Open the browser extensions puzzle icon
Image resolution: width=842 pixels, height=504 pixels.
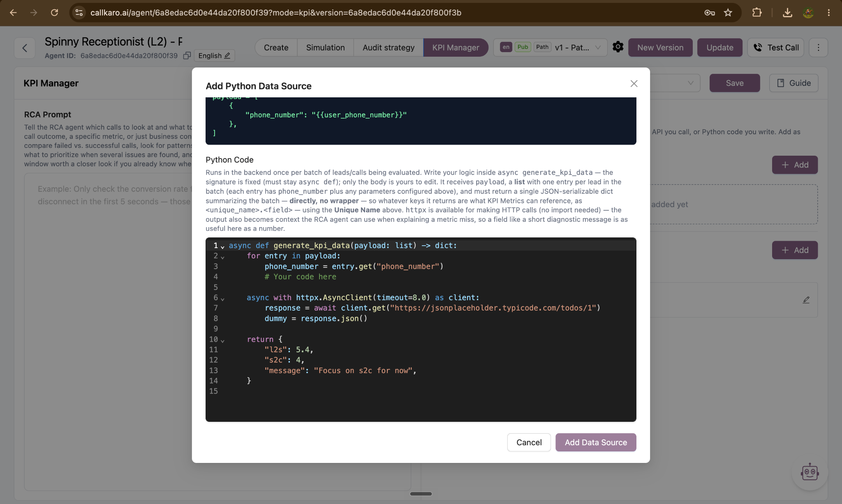tap(757, 13)
